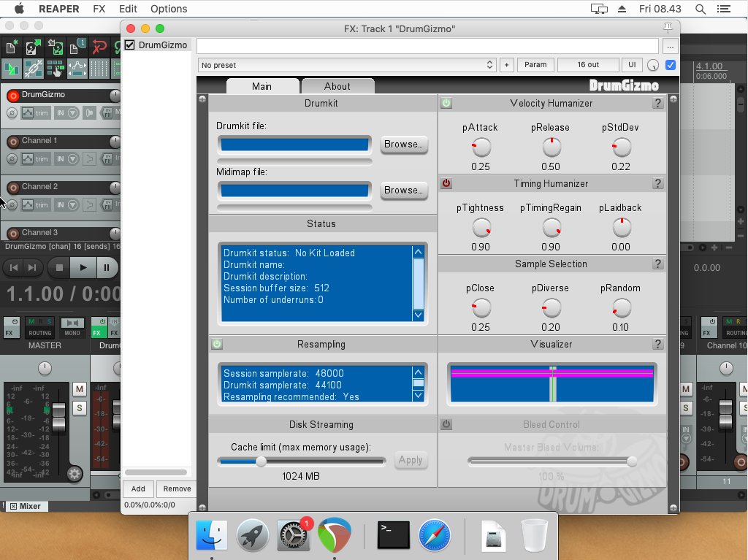Switch to the About tab in DrumGizmo

click(337, 86)
